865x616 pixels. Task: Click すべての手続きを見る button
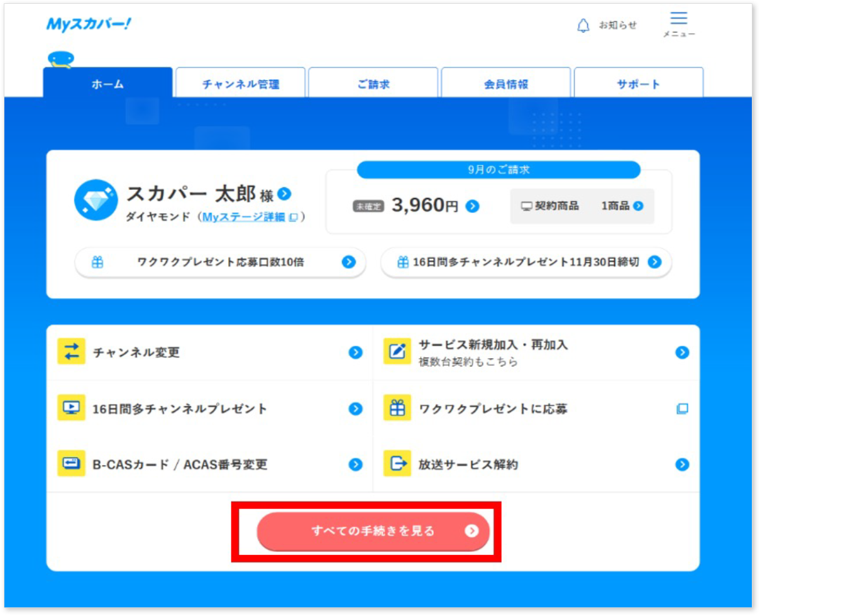[373, 531]
